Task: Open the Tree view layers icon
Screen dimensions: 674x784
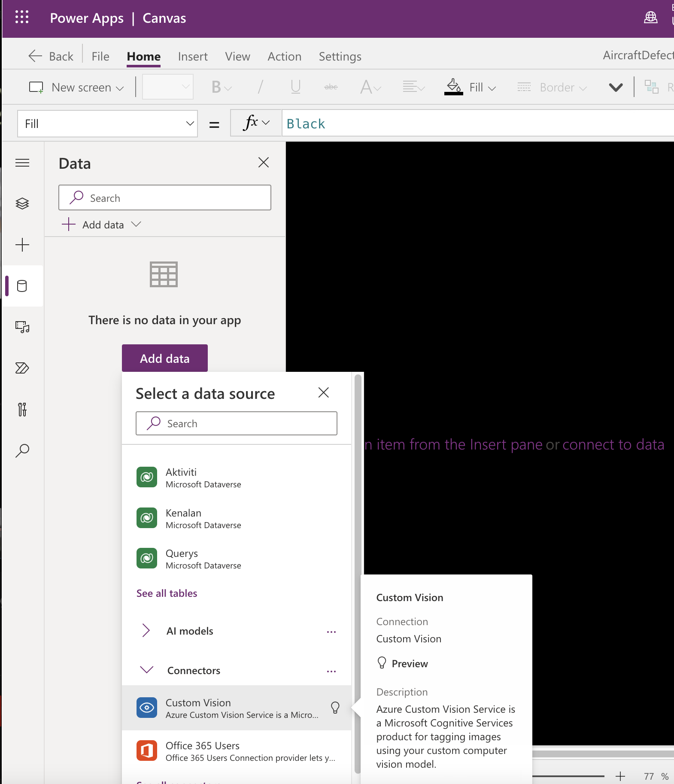Action: tap(22, 204)
